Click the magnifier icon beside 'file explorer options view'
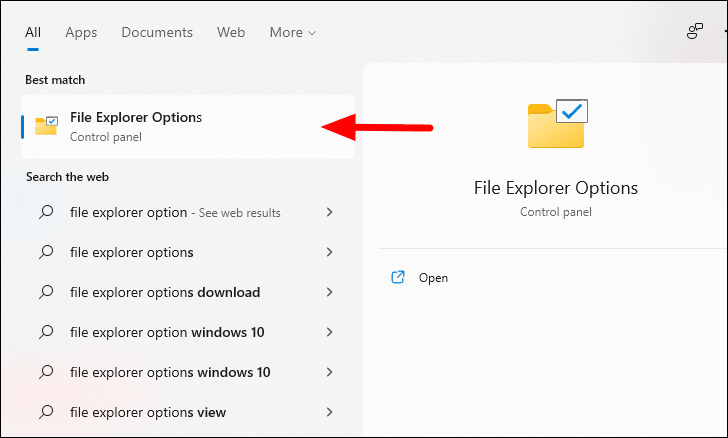 coord(46,412)
